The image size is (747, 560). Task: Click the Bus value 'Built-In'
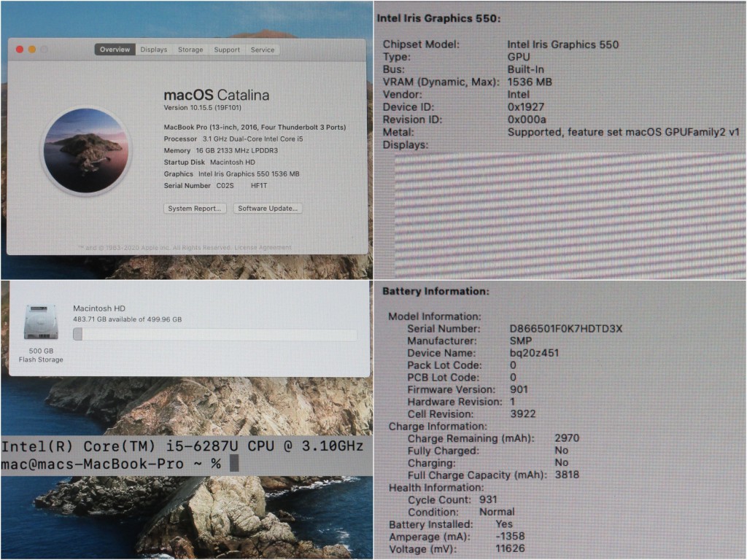tap(525, 69)
